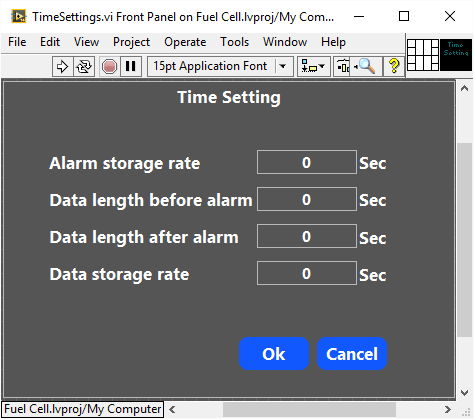The image size is (474, 419).
Task: Click the Alarm storage rate field
Action: [x=307, y=162]
